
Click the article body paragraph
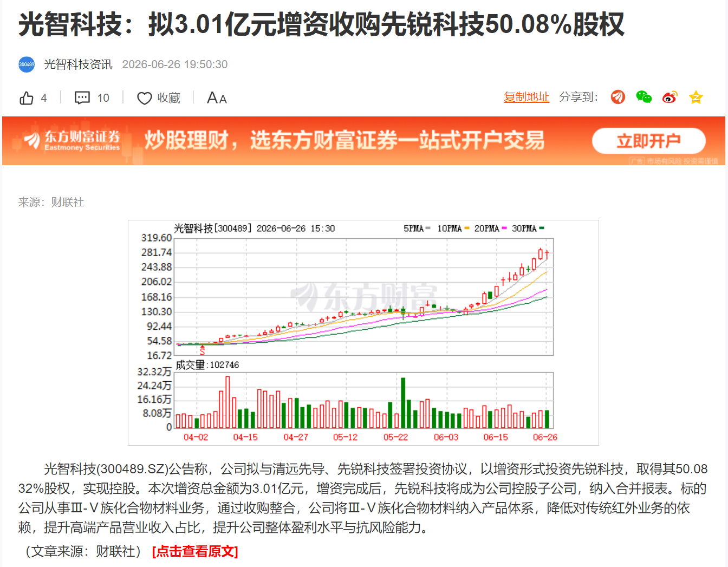click(363, 498)
